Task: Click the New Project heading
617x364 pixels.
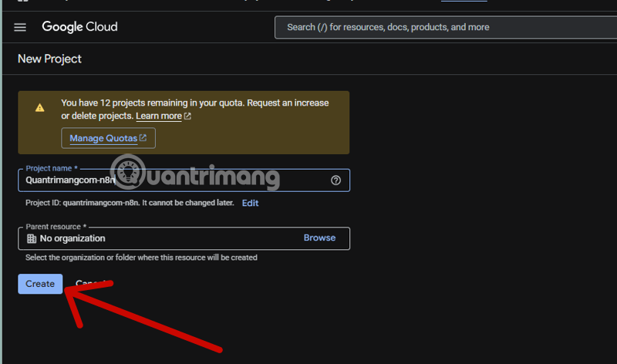Action: coord(49,59)
